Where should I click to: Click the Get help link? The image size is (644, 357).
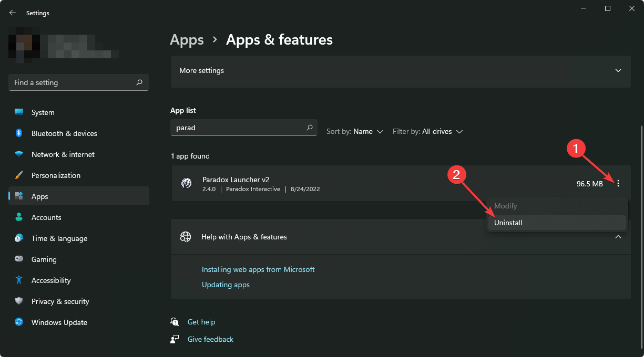click(x=201, y=322)
